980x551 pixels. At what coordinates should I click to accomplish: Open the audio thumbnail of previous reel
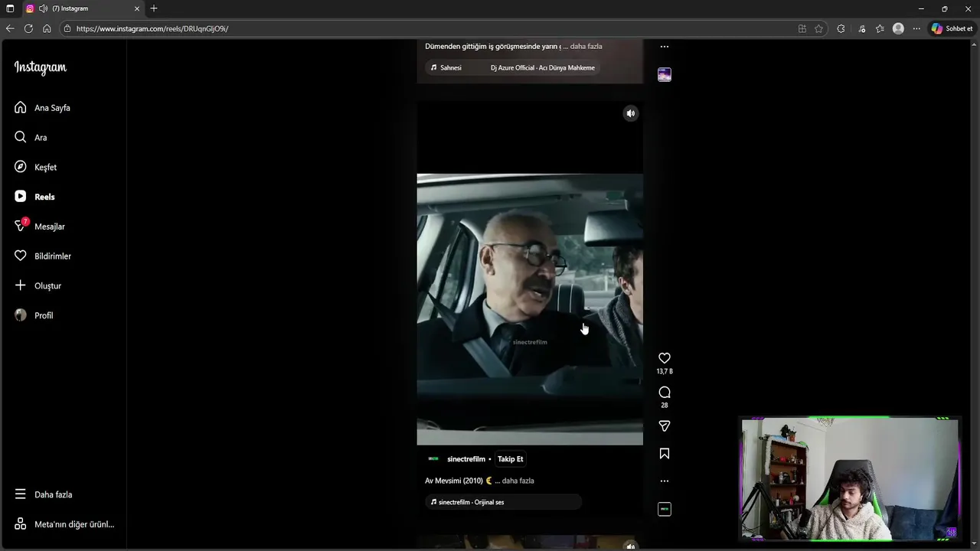(x=665, y=74)
